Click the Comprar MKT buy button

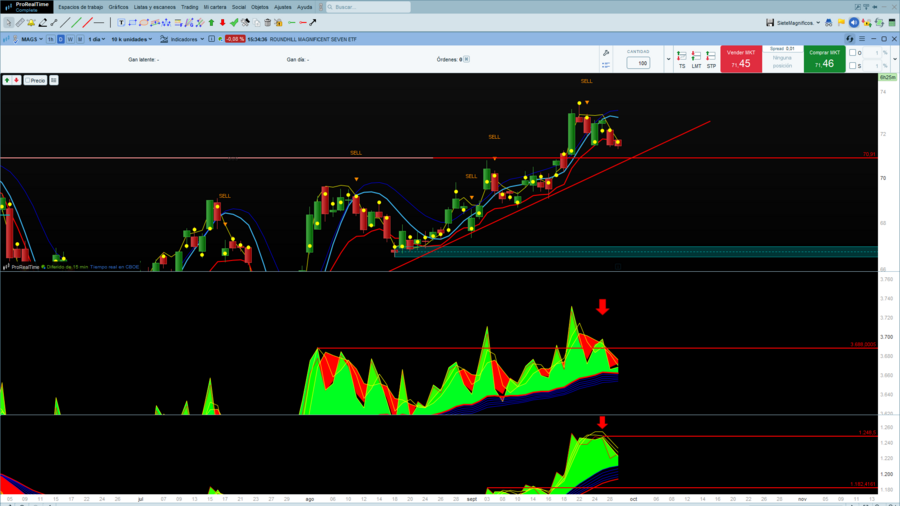coord(824,59)
